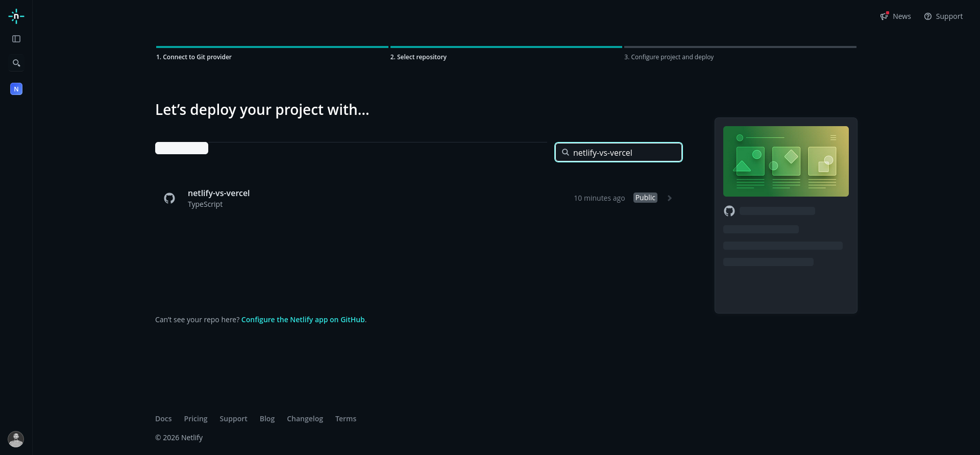
Task: Focus the repository search input field
Action: pyautogui.click(x=619, y=152)
